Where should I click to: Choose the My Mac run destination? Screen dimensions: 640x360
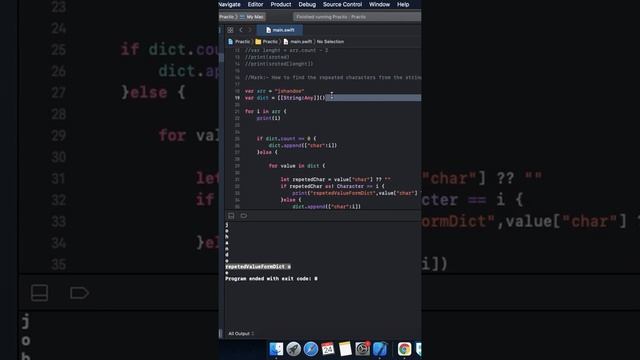coord(252,17)
